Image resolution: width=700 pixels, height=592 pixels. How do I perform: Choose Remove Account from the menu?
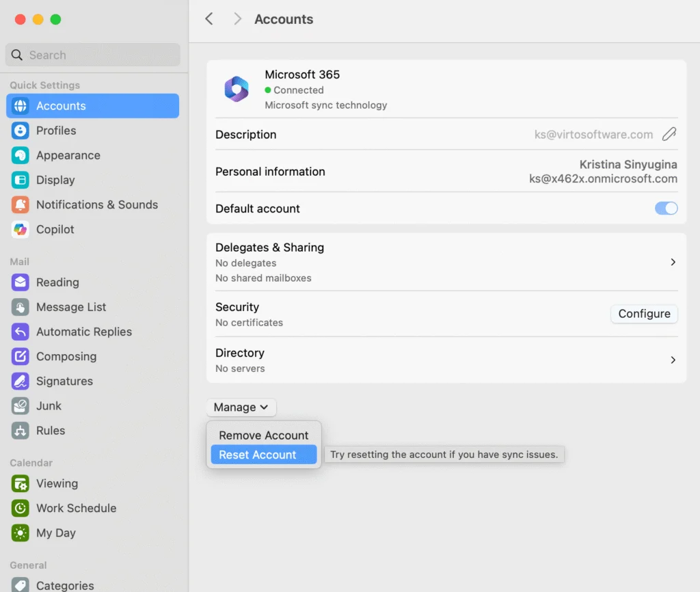tap(263, 435)
